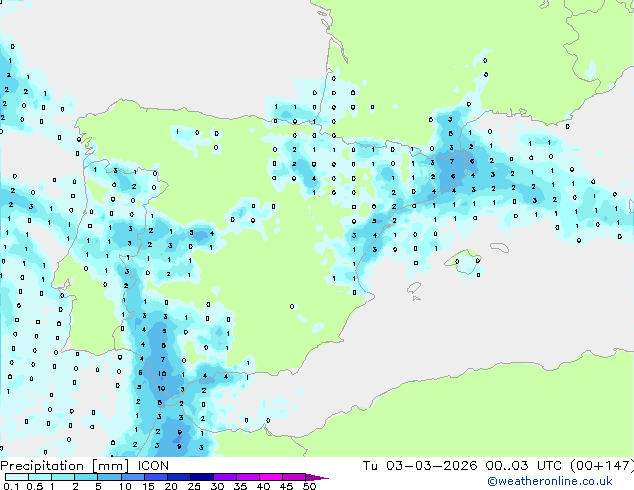
Task: Select the 35–40 mm legend color swatch
Action: [247, 477]
